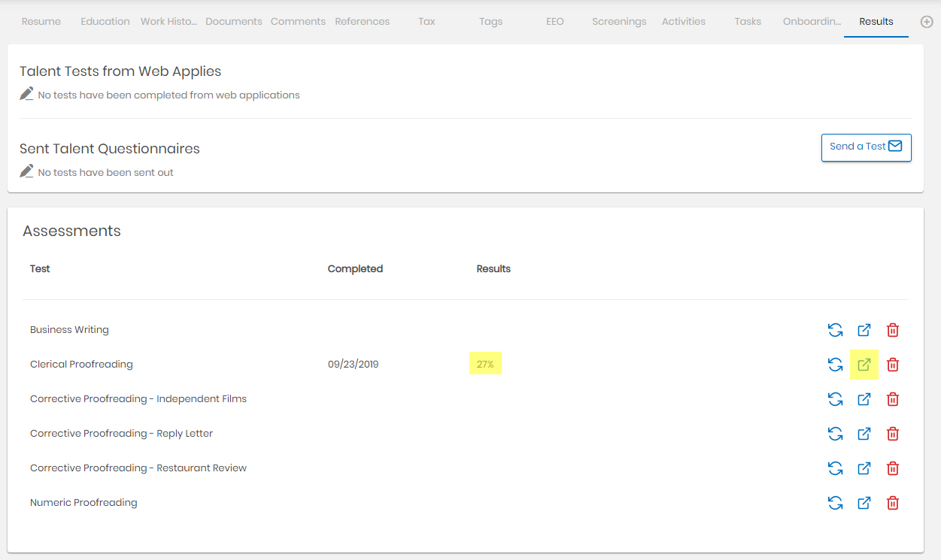Open the Education tab
Screen dimensions: 941x560
tap(105, 22)
